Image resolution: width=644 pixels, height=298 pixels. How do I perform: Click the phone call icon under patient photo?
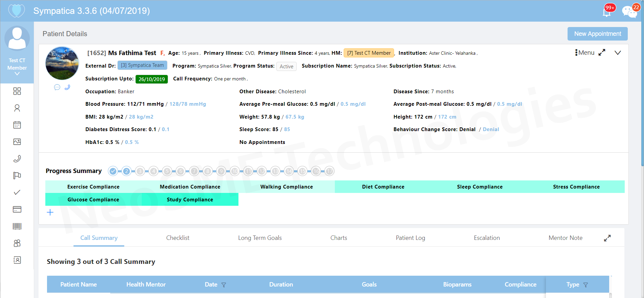coord(67,87)
